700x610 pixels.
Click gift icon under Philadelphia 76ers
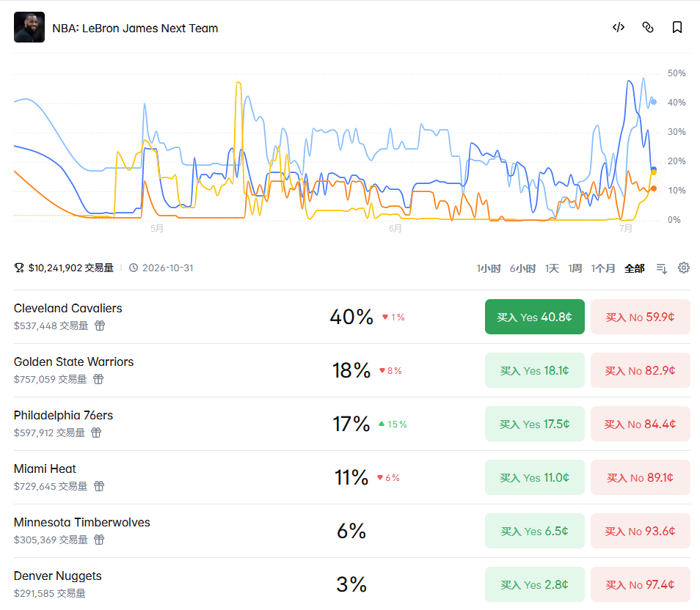[96, 433]
